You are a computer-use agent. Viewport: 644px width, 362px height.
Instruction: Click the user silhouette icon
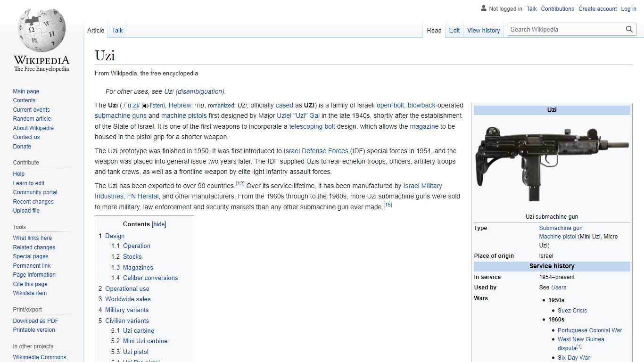click(483, 8)
